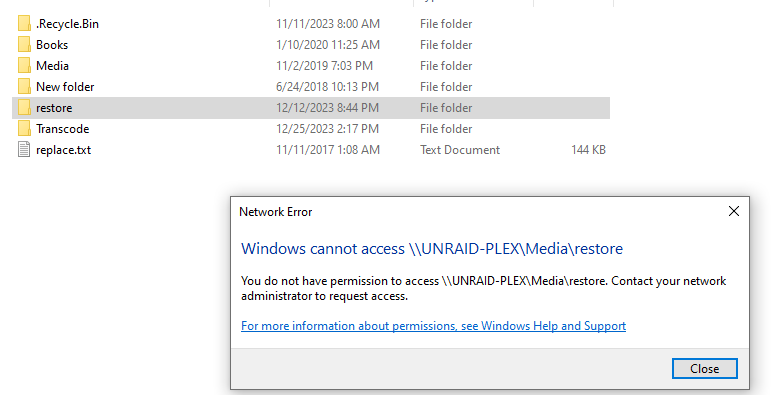Click the Network Error dialog title
The height and width of the screenshot is (395, 778).
tap(275, 212)
